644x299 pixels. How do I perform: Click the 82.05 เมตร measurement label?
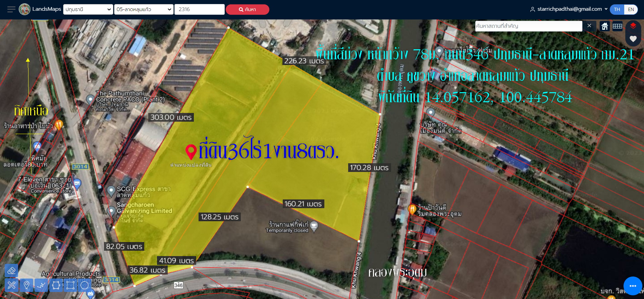pyautogui.click(x=124, y=246)
